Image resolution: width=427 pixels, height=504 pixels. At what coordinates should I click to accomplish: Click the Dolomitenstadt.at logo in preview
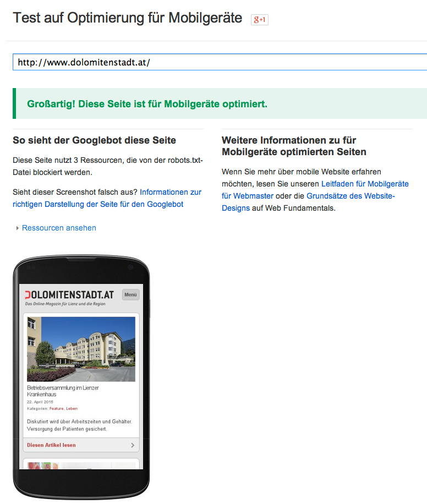click(x=69, y=295)
